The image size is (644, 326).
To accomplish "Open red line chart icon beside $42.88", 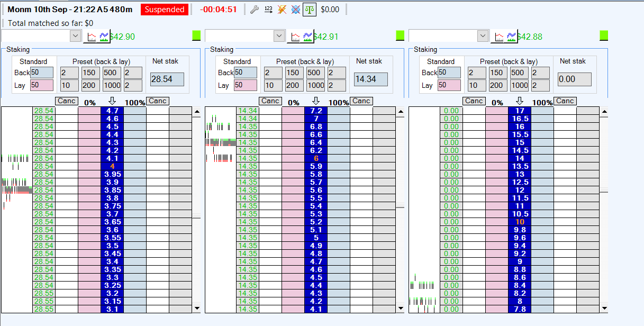I will point(500,36).
